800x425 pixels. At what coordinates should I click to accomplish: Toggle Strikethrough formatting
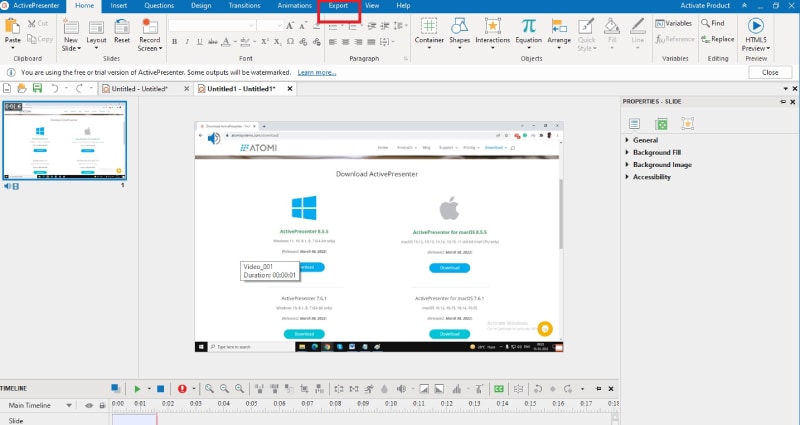[x=213, y=42]
